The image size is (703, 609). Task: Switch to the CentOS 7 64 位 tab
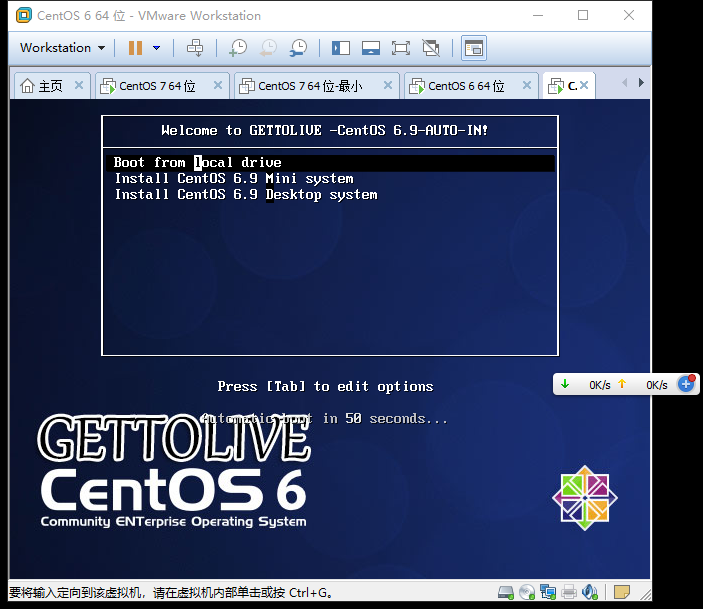(148, 86)
